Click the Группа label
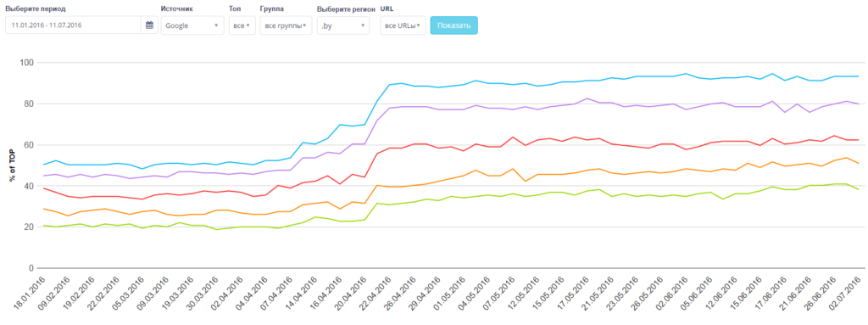Screen dimensions: 868x325 [x=271, y=8]
